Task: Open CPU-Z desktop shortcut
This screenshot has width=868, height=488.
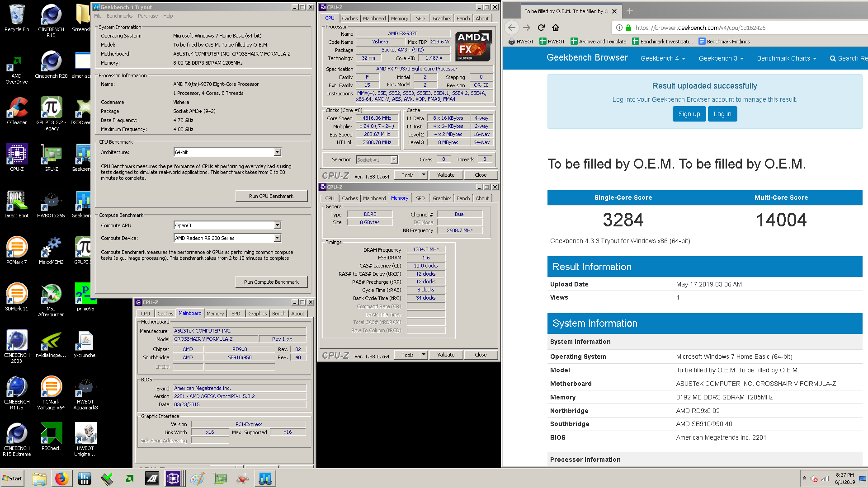Action: (17, 157)
